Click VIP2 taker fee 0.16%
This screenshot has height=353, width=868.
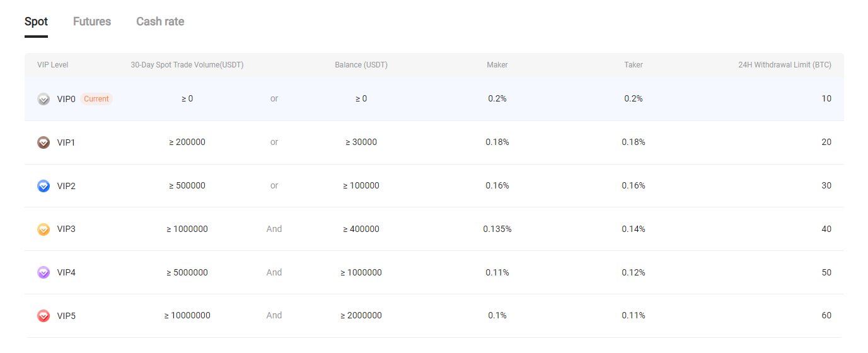[x=634, y=185]
